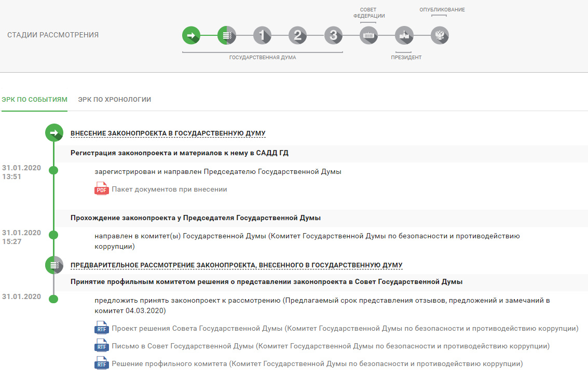This screenshot has height=392, width=588.
Task: Collapse Предварительное рассмотрение законопроекта section heading
Action: coord(236,265)
